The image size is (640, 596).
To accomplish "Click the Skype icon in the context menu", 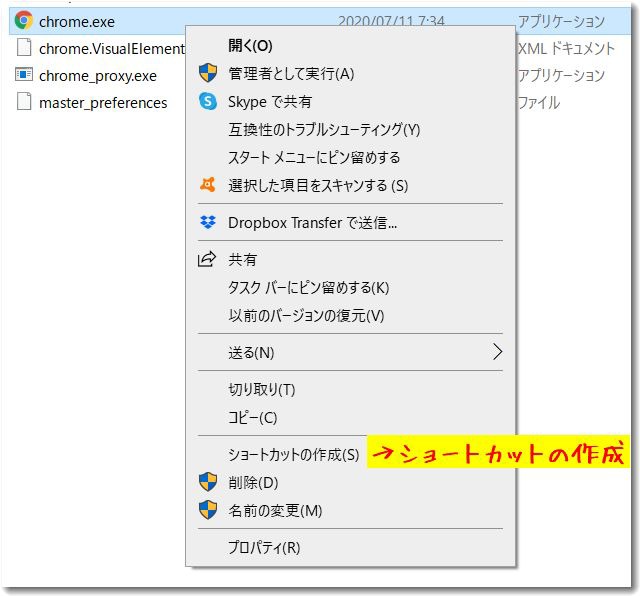I will point(208,101).
